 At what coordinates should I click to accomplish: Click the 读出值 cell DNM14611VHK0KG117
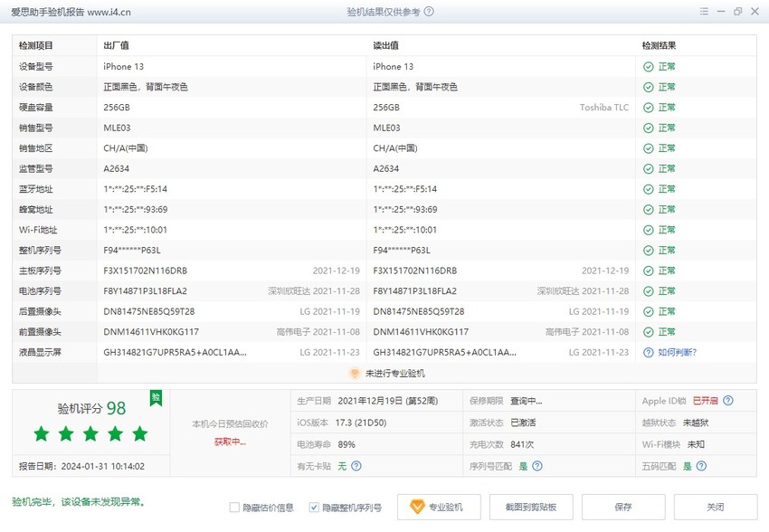(x=421, y=332)
